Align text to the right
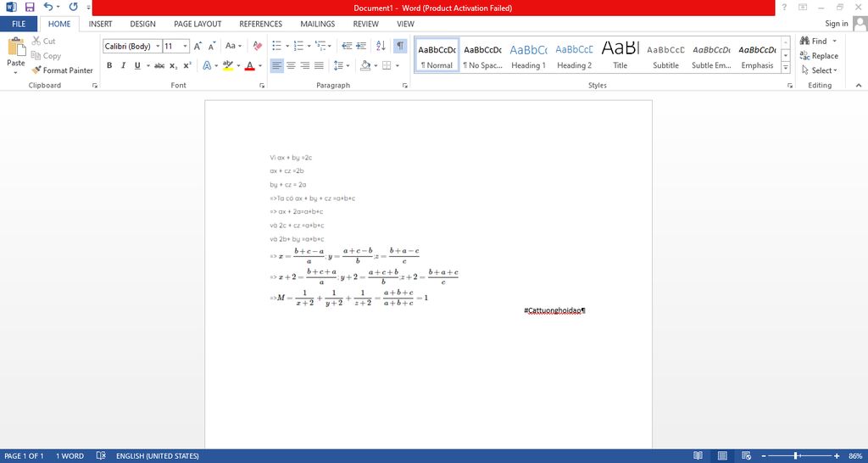Screen dimensions: 868x463 tap(304, 65)
